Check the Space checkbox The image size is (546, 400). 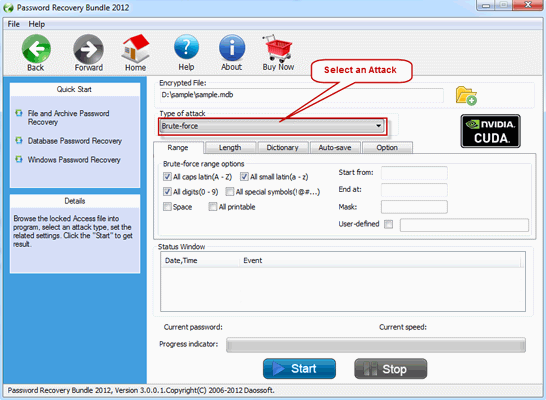pyautogui.click(x=167, y=207)
